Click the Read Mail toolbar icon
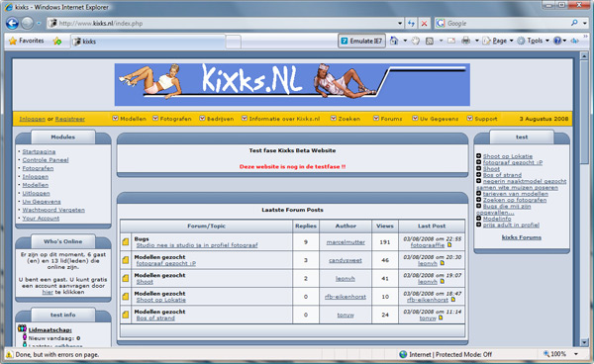Screen dimensions: 594x364 tap(451, 41)
